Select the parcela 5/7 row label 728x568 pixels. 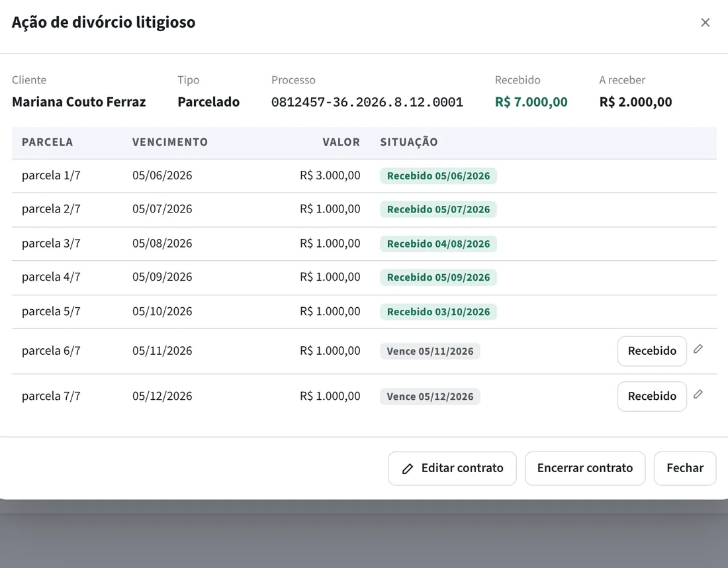51,311
